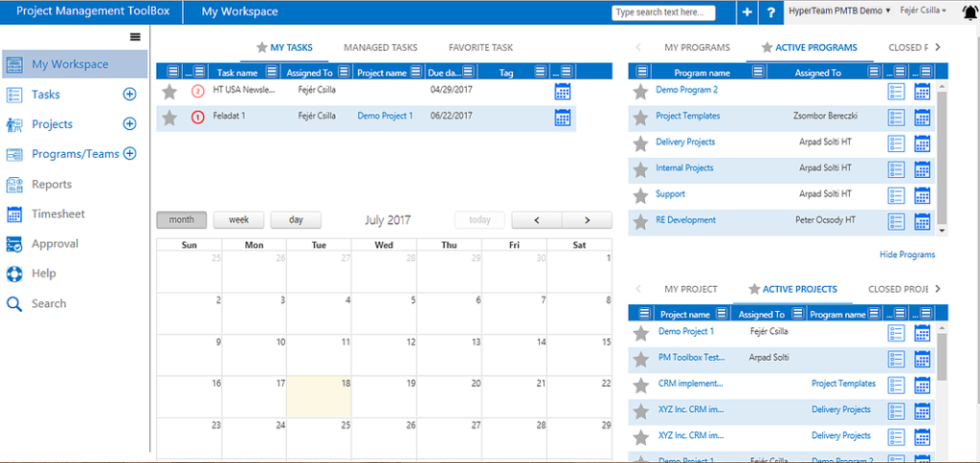This screenshot has height=463, width=980.
Task: Star the Demo Project 1 project row
Action: pyautogui.click(x=640, y=332)
